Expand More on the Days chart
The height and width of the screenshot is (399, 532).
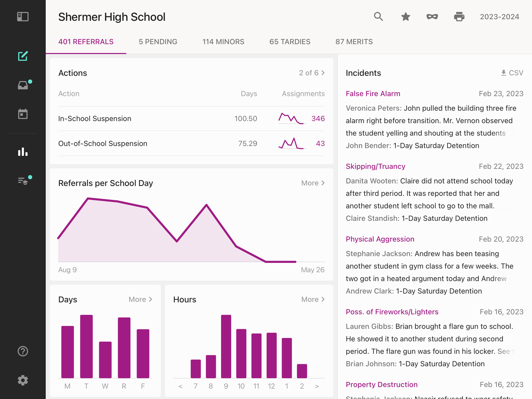140,300
